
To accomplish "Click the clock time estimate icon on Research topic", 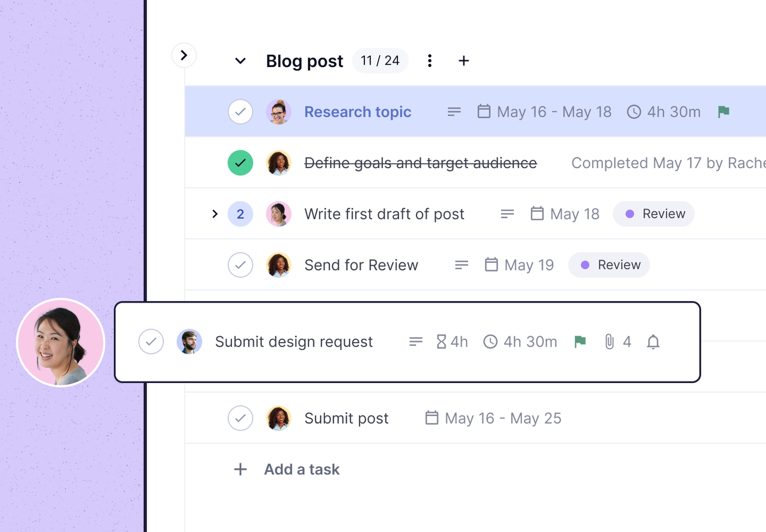I will pyautogui.click(x=634, y=112).
